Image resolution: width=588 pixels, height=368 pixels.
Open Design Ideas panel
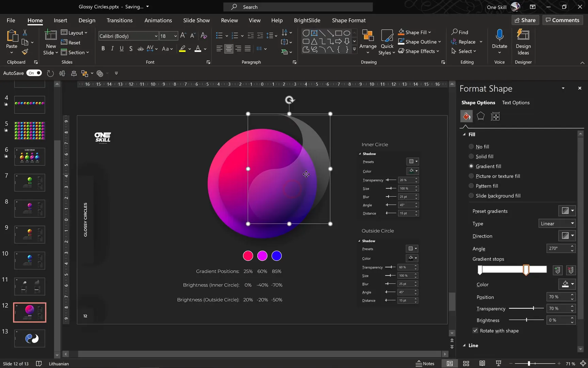(x=523, y=42)
